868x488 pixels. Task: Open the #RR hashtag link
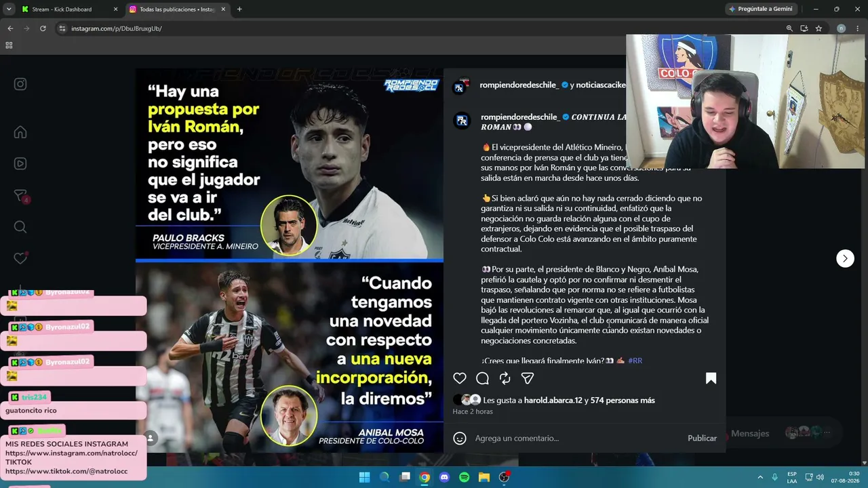coord(635,361)
